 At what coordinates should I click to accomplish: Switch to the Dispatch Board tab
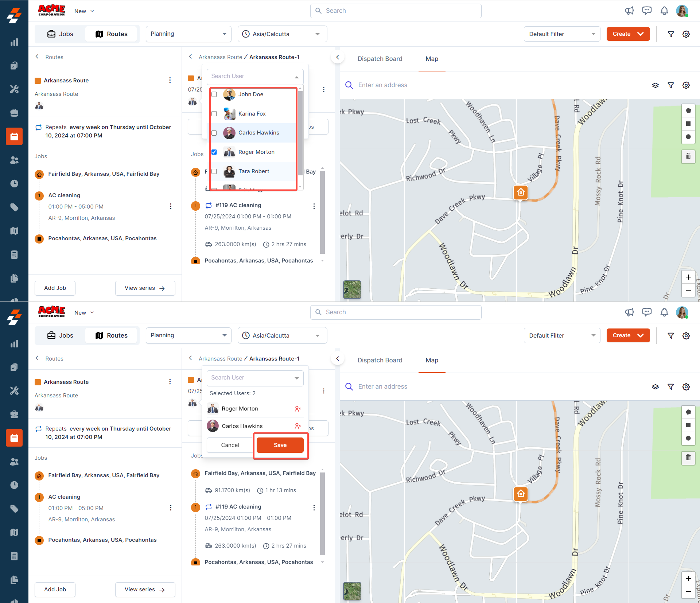(380, 59)
